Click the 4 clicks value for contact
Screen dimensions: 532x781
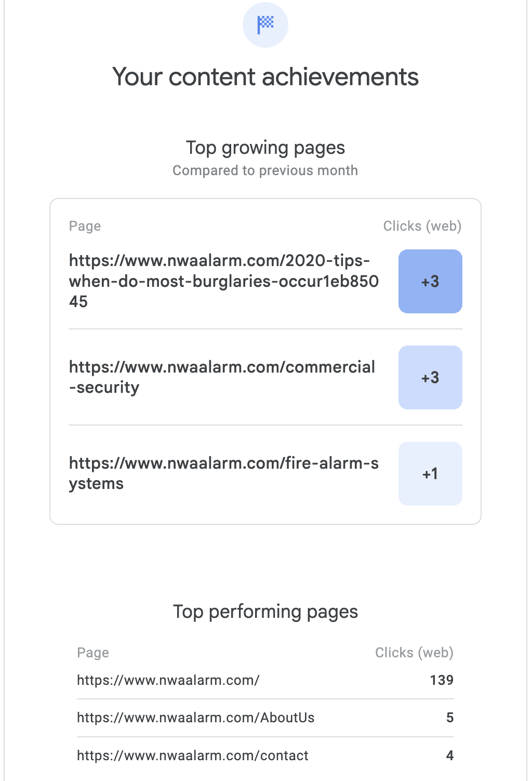pyautogui.click(x=450, y=756)
